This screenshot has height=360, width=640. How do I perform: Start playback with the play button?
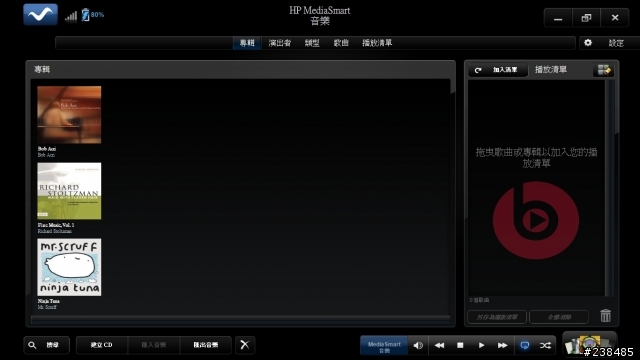click(481, 346)
